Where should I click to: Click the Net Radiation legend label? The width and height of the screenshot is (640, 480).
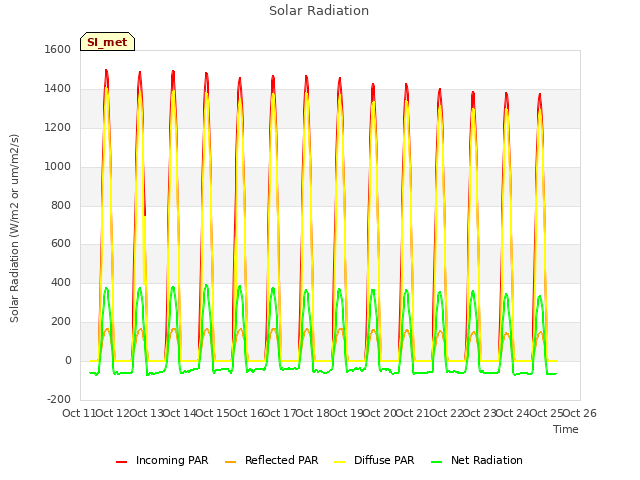(x=487, y=460)
